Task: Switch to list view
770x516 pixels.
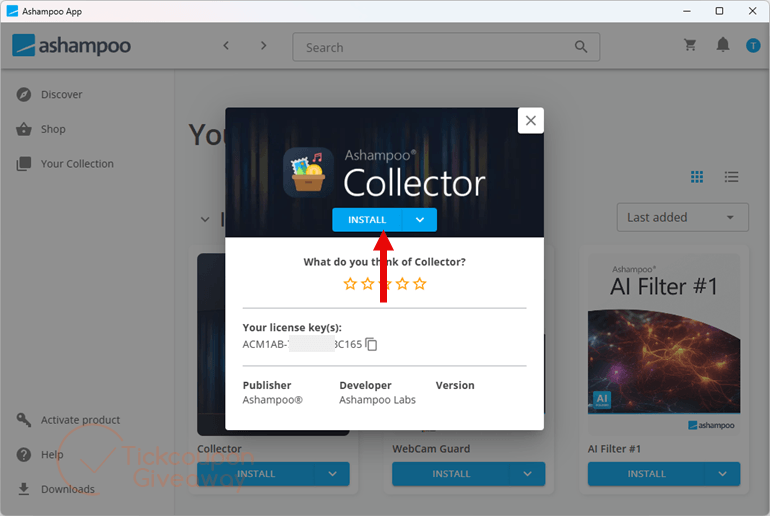Action: click(x=731, y=177)
